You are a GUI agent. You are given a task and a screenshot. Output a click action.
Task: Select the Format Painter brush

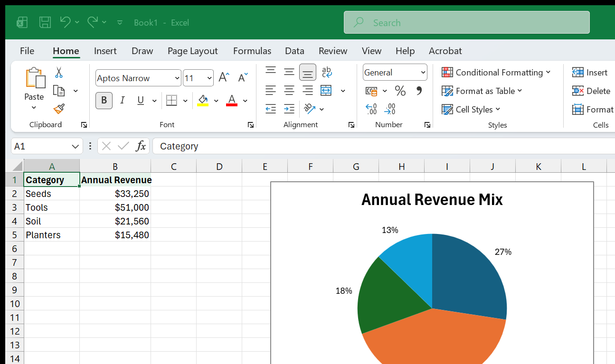point(59,109)
